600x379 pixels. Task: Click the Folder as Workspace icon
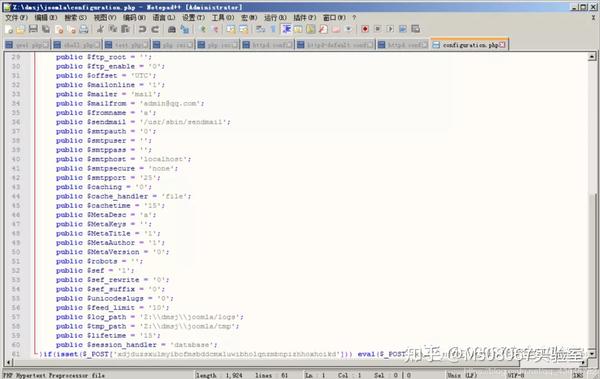click(x=336, y=29)
